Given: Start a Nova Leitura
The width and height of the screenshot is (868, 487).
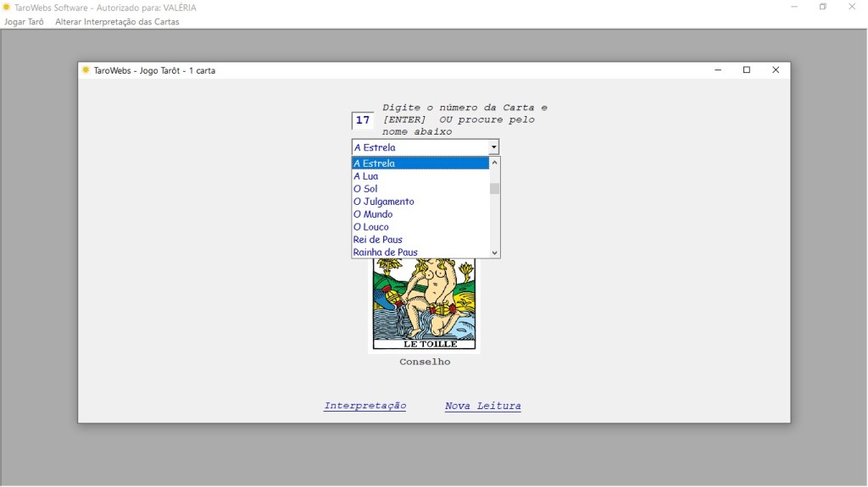Looking at the screenshot, I should point(482,407).
